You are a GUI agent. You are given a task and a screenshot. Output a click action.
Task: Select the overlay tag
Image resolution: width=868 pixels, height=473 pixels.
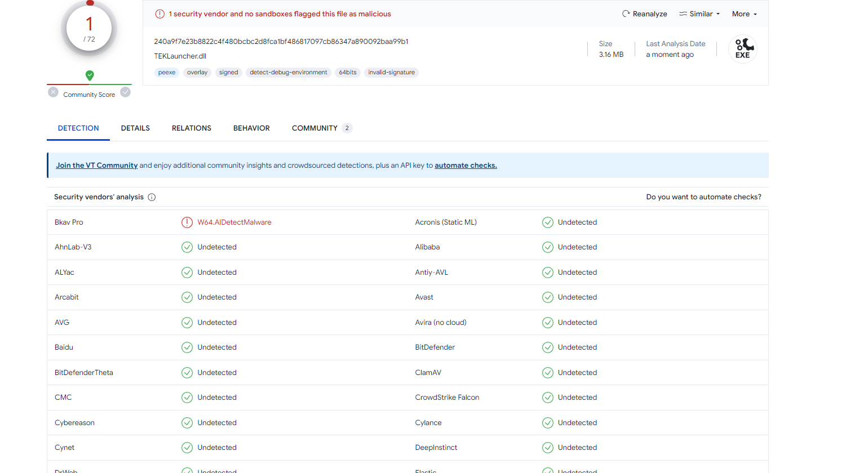click(197, 73)
